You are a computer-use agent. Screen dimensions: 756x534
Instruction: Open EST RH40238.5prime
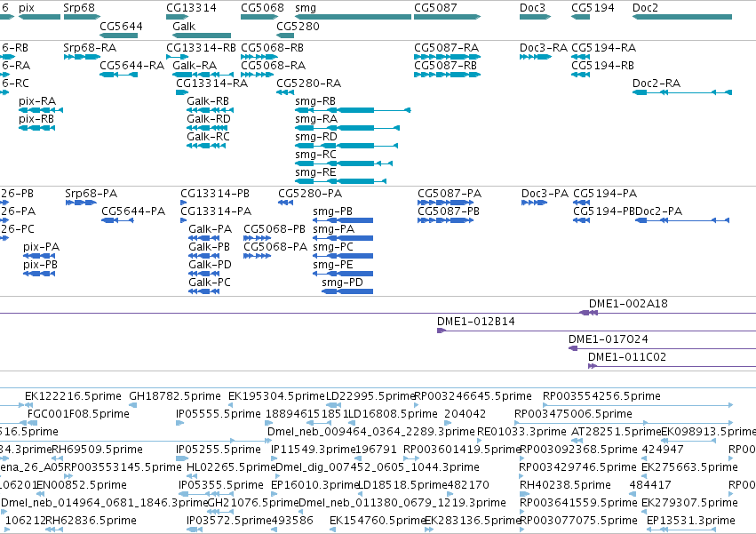[565, 485]
